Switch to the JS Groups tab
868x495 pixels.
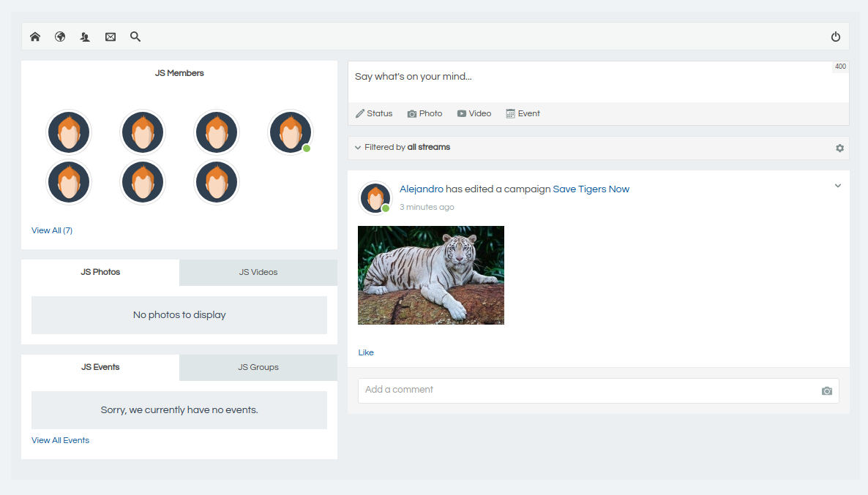point(258,367)
